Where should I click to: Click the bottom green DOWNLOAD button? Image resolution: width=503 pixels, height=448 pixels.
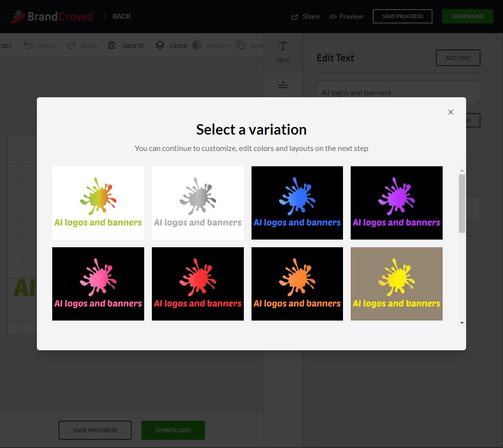(x=173, y=430)
